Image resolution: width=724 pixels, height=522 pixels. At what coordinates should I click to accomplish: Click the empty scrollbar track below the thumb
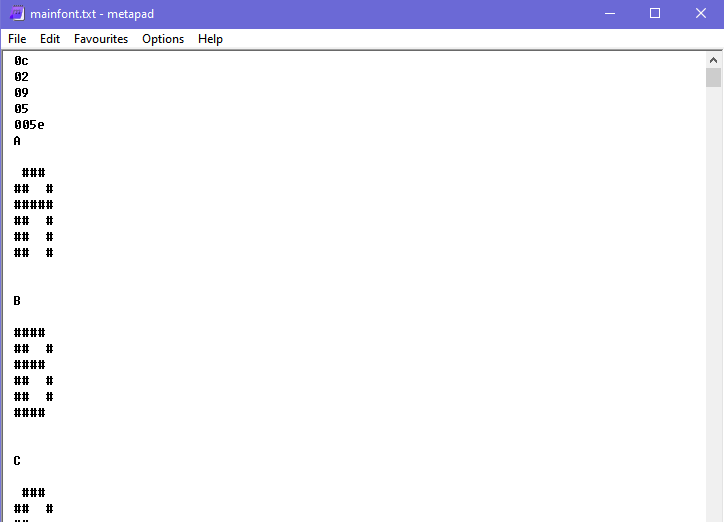tap(713, 300)
